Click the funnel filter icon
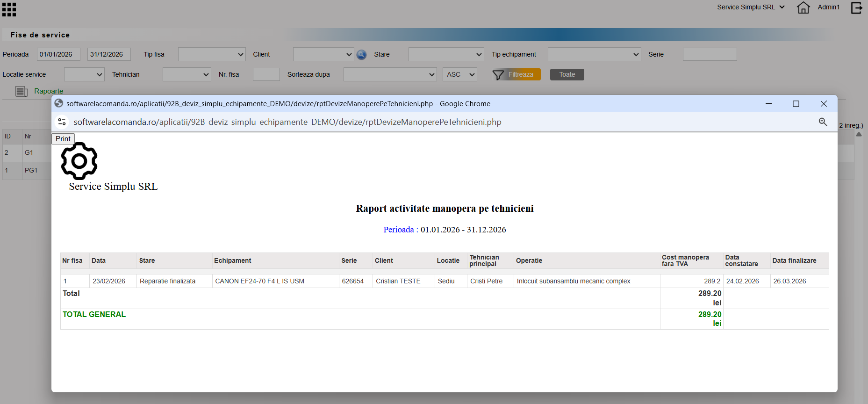868x404 pixels. coord(498,75)
